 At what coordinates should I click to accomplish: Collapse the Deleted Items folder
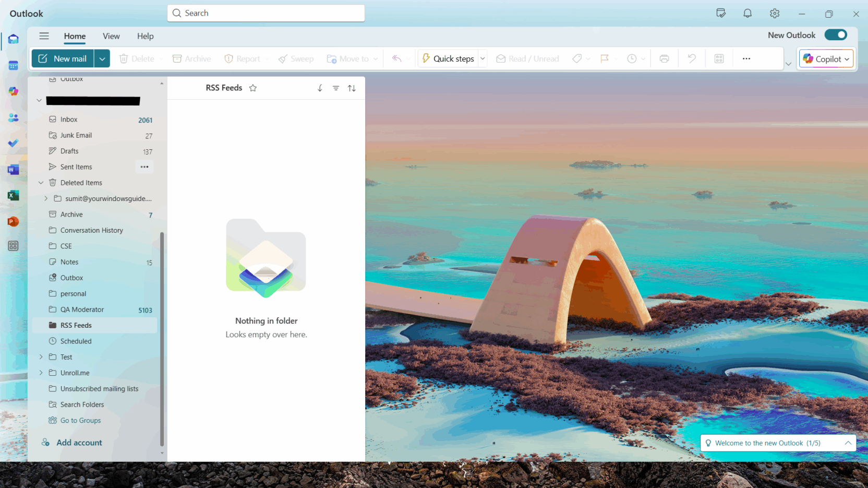coord(41,182)
